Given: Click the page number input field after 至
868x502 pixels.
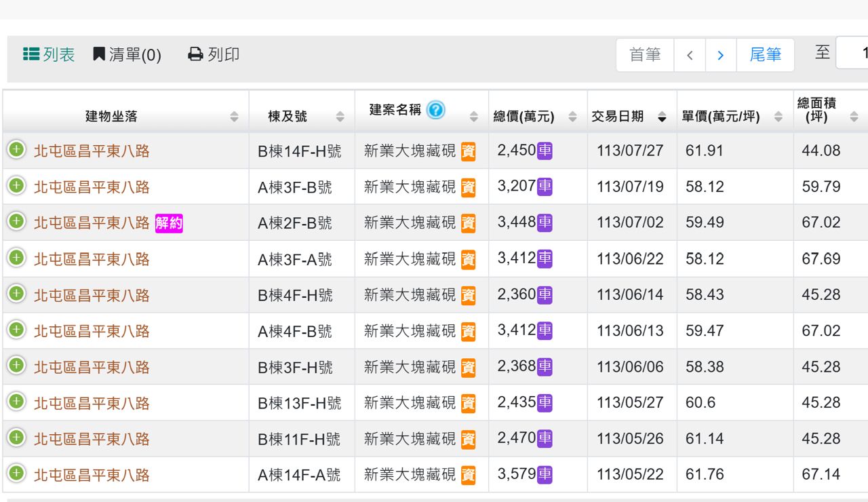Looking at the screenshot, I should [x=852, y=53].
